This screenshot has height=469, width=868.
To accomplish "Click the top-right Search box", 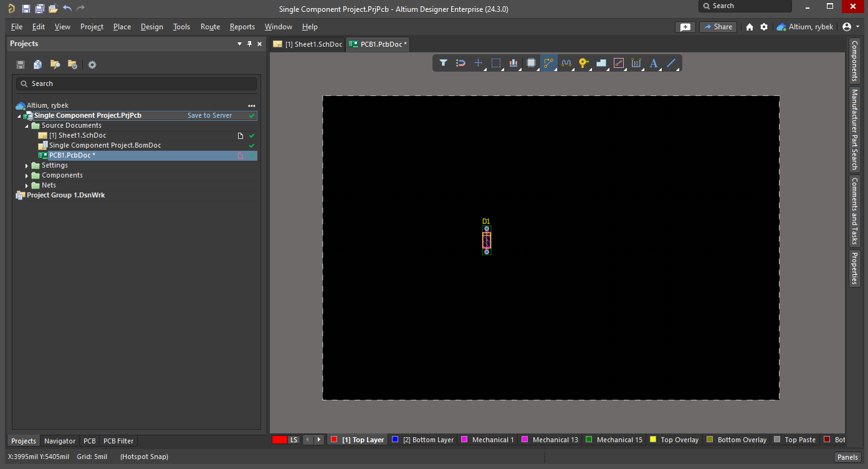I will (x=745, y=6).
